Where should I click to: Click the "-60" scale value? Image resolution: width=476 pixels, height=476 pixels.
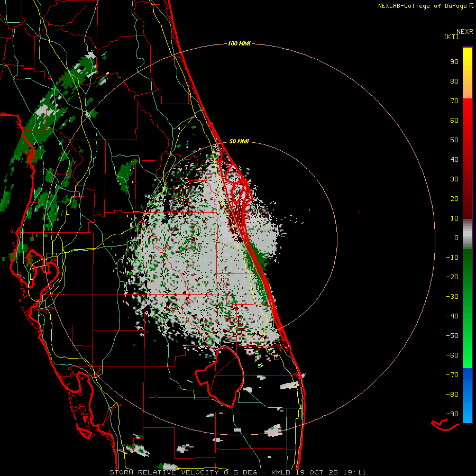click(452, 355)
